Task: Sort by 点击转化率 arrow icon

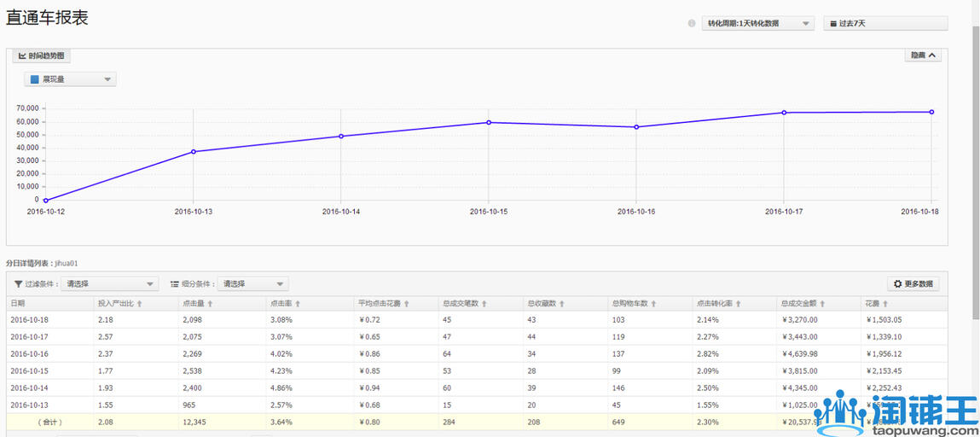Action: click(738, 304)
